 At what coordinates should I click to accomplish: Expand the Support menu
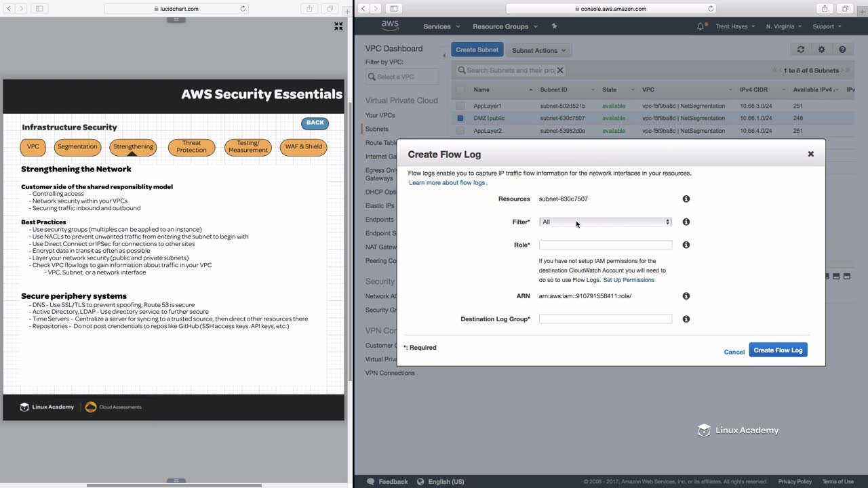tap(827, 26)
